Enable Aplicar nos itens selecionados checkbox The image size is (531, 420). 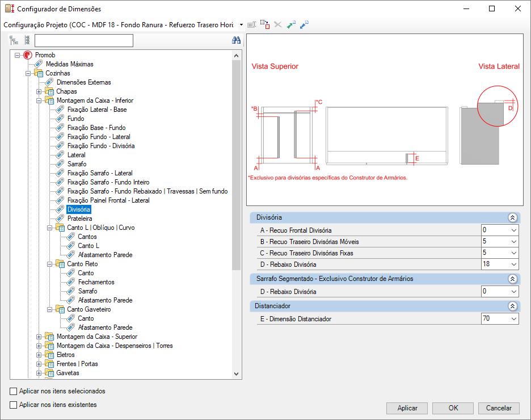click(x=13, y=391)
